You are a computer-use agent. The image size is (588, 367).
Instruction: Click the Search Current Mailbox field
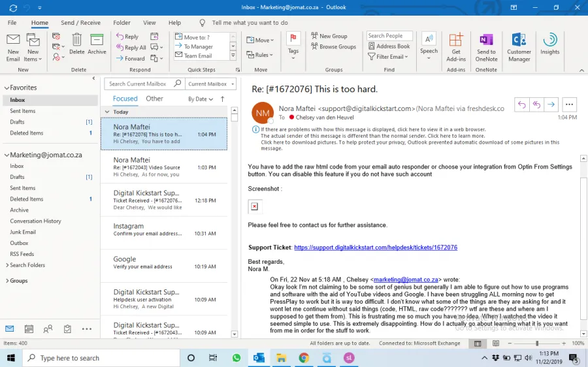139,84
